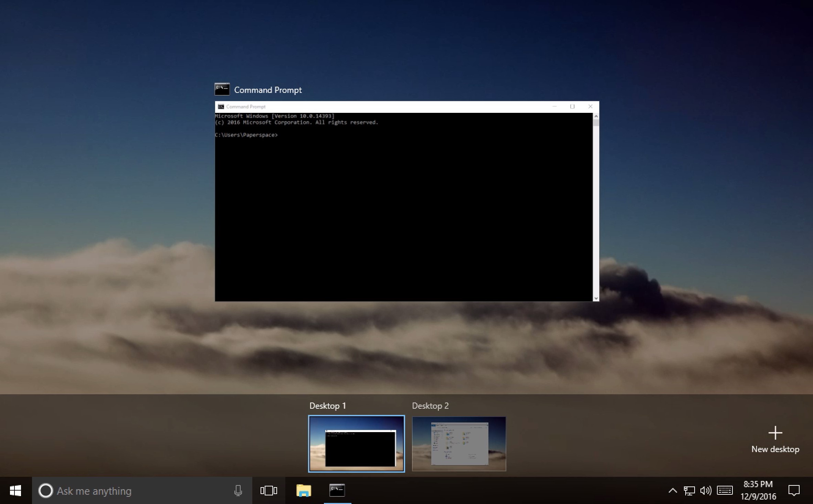Close the Command Prompt preview window
The width and height of the screenshot is (813, 504).
coord(590,107)
